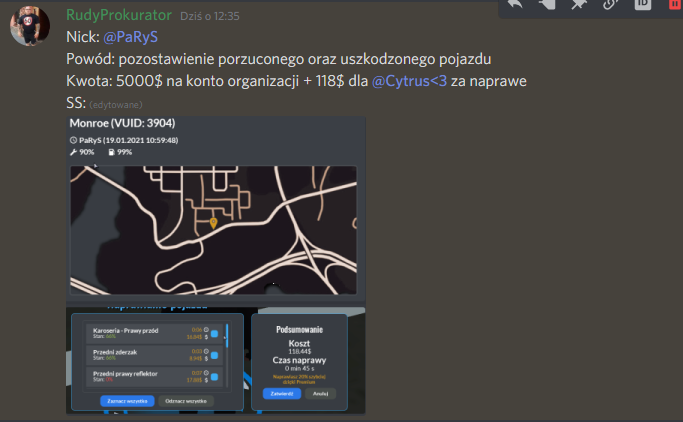
Task: Click the @Cytrus<3 mention
Action: (x=409, y=81)
